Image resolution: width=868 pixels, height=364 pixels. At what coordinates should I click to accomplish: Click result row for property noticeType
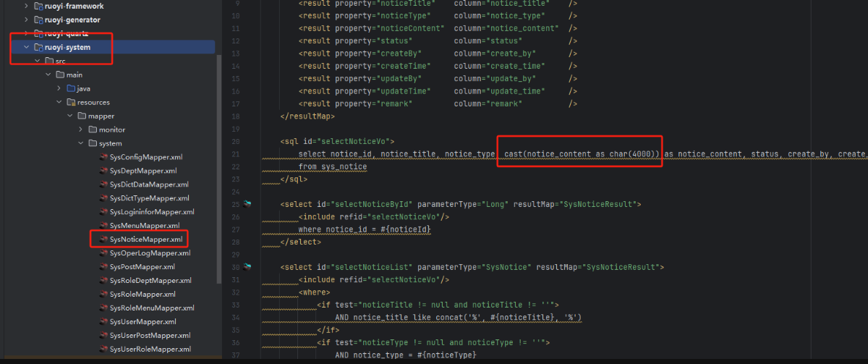click(x=438, y=15)
